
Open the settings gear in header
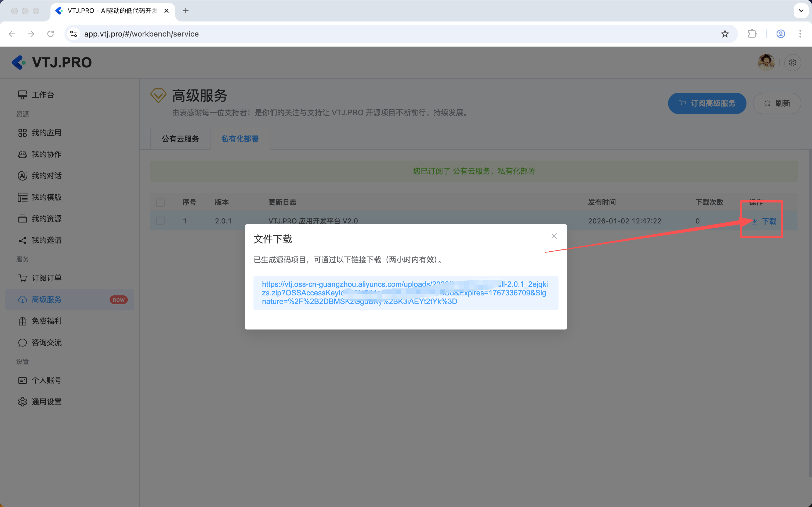tap(792, 63)
